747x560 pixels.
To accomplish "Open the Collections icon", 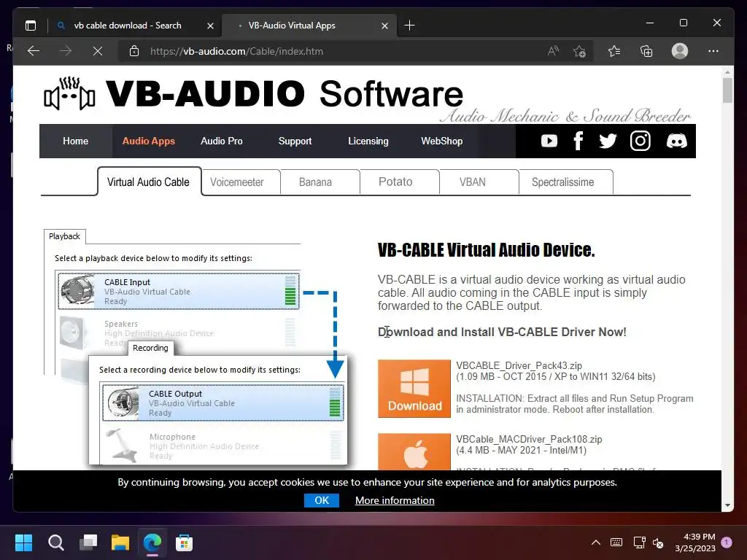I will coord(646,51).
